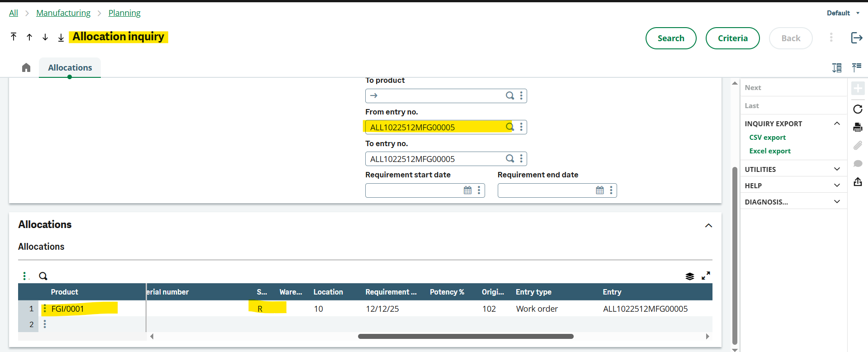Collapse the Allocations panel chevron
Viewport: 868px width, 352px height.
point(708,225)
